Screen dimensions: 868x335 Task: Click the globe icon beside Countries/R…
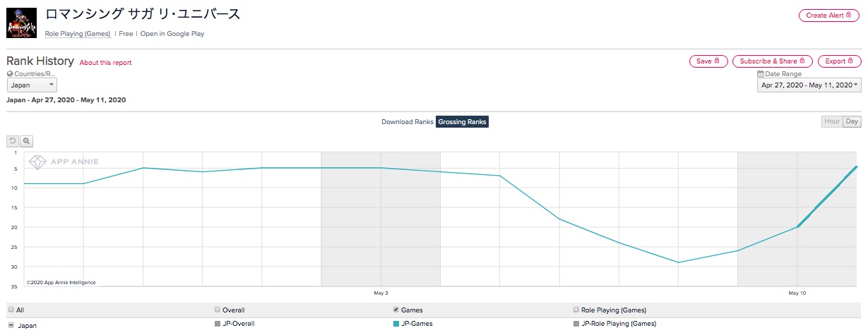10,74
